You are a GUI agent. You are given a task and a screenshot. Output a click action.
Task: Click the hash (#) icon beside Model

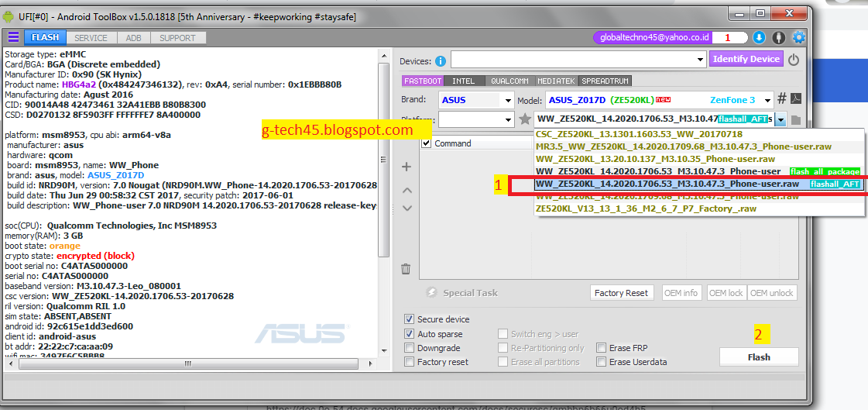(781, 99)
